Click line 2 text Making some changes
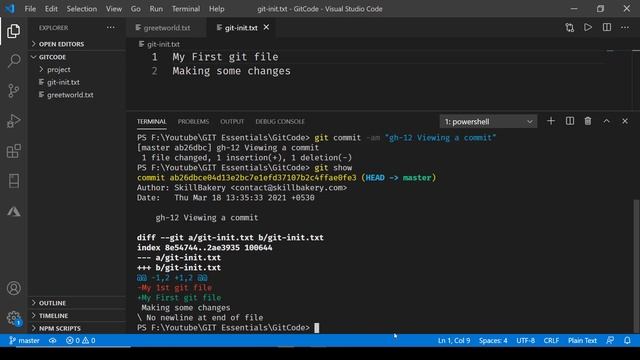This screenshot has height=360, width=640. tap(231, 71)
